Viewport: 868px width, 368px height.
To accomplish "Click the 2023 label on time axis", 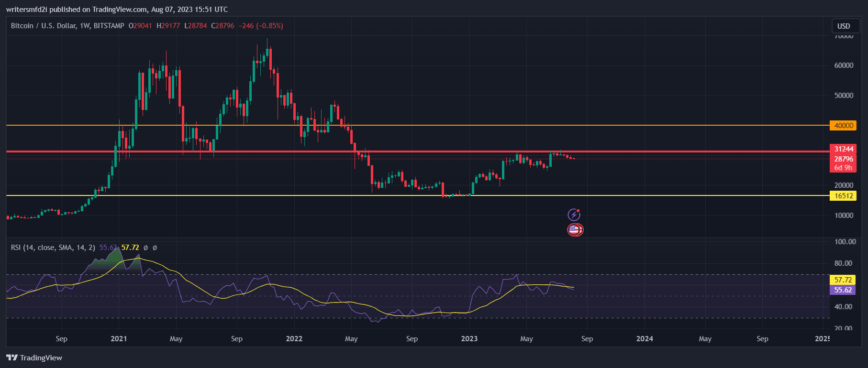I will tap(469, 338).
